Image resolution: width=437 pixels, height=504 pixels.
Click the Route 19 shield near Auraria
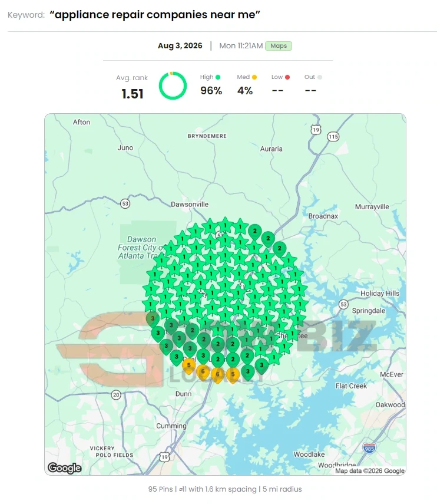[x=316, y=130]
